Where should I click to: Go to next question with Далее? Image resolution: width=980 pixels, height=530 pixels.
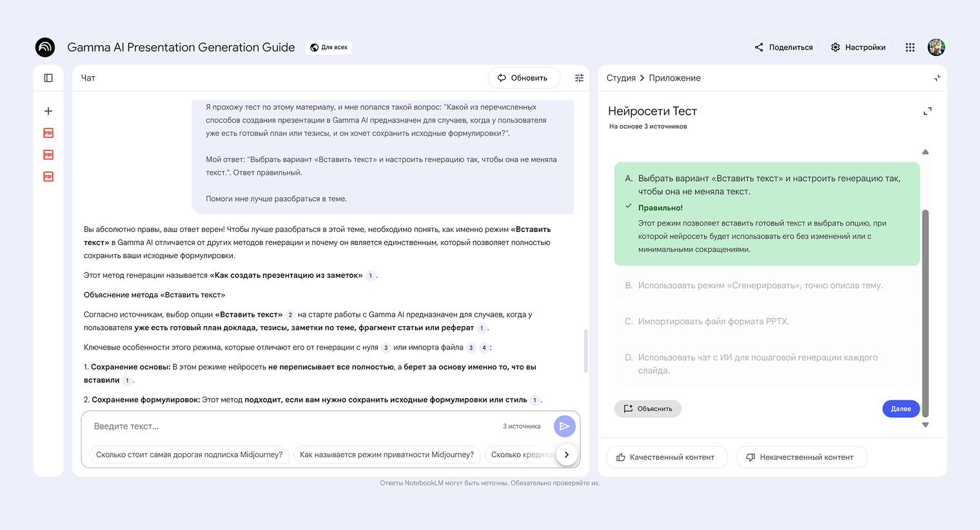[901, 409]
